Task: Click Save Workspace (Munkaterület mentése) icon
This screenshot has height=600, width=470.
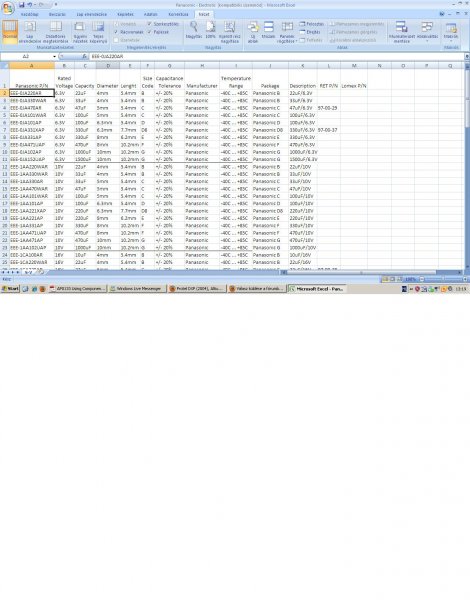Action: (401, 32)
